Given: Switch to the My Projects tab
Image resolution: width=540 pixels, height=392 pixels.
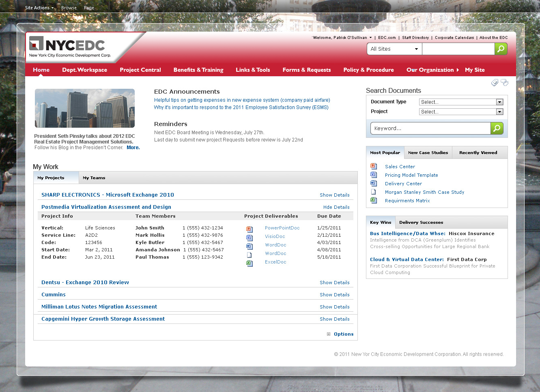Looking at the screenshot, I should click(56, 178).
